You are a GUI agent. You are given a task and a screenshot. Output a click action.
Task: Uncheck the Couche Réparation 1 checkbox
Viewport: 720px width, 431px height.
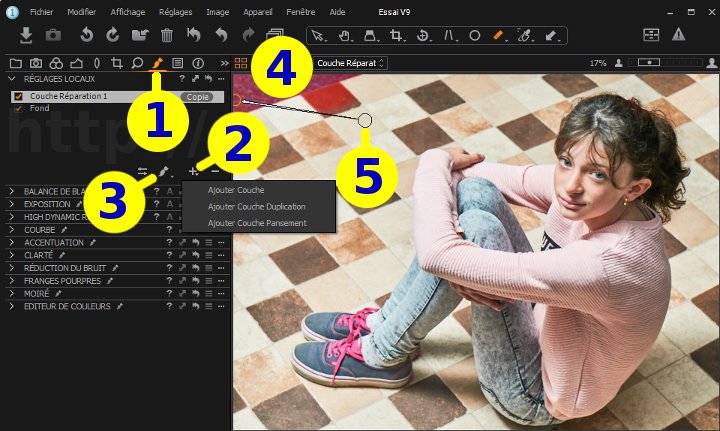18,96
